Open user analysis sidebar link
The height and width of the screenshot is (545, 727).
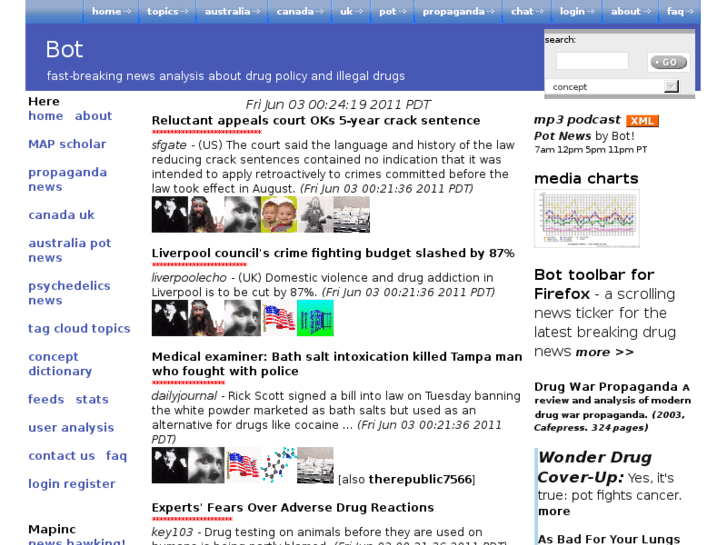click(x=71, y=428)
